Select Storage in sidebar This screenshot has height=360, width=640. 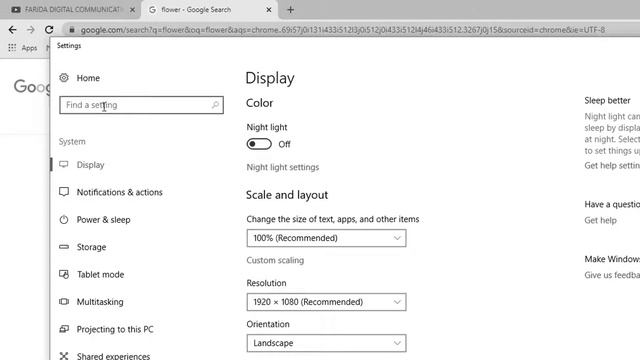pos(91,247)
